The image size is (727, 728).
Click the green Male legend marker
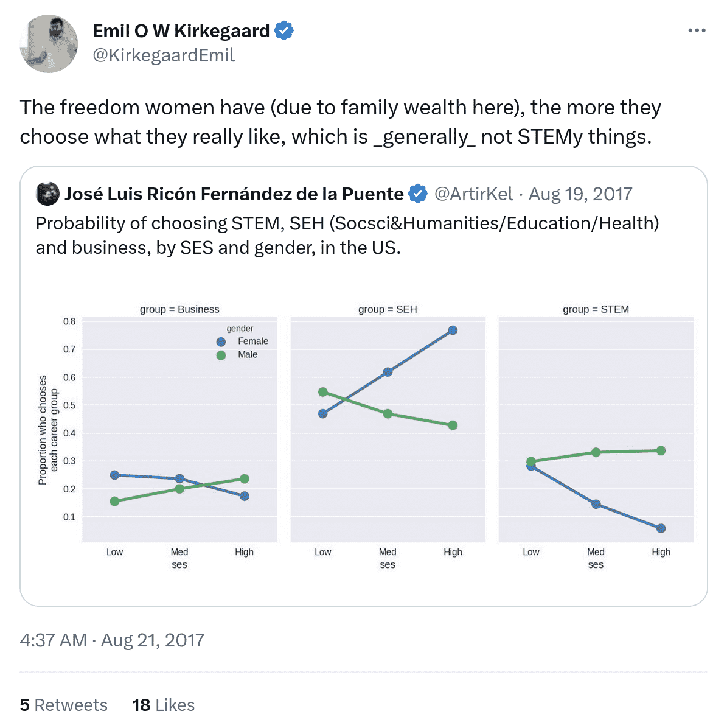pos(221,355)
